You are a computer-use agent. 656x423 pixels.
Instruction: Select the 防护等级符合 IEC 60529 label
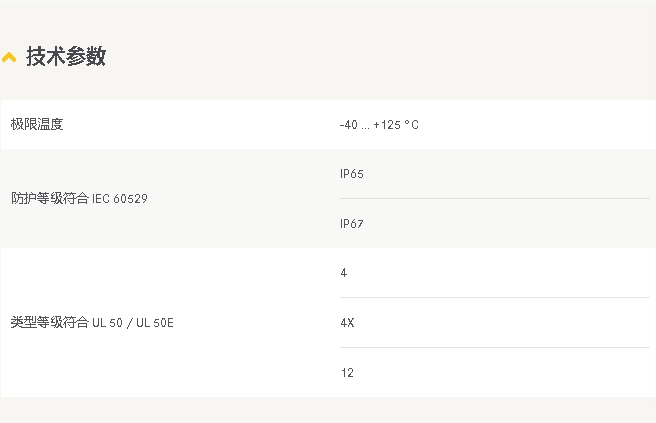[x=79, y=198]
